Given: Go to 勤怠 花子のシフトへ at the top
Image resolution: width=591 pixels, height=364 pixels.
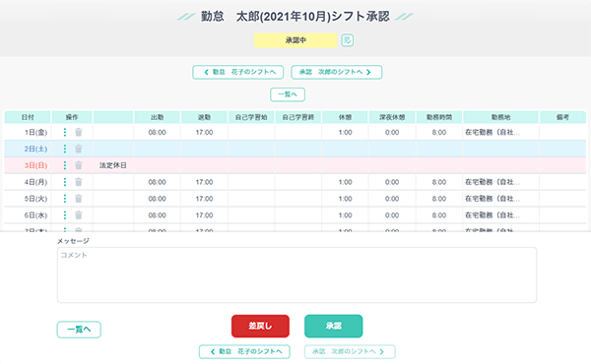Looking at the screenshot, I should [237, 72].
